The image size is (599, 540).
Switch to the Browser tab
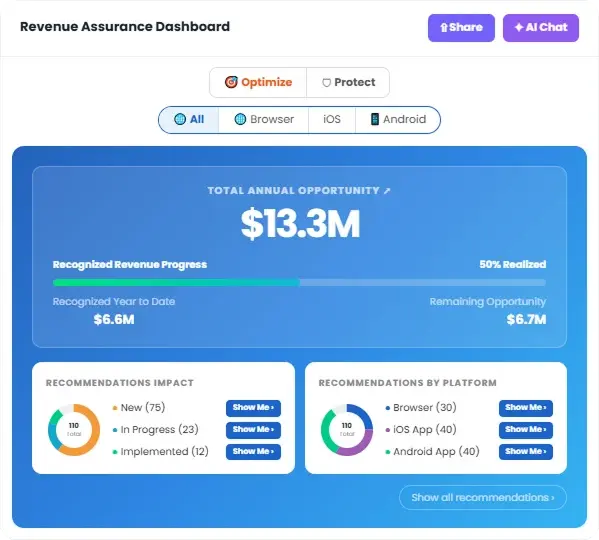[264, 120]
